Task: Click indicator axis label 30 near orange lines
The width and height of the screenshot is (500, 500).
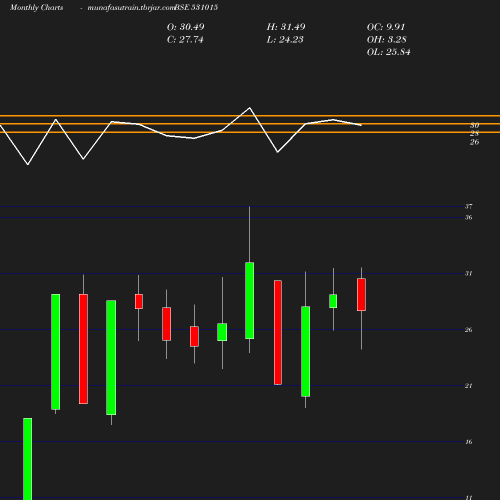Action: point(475,125)
